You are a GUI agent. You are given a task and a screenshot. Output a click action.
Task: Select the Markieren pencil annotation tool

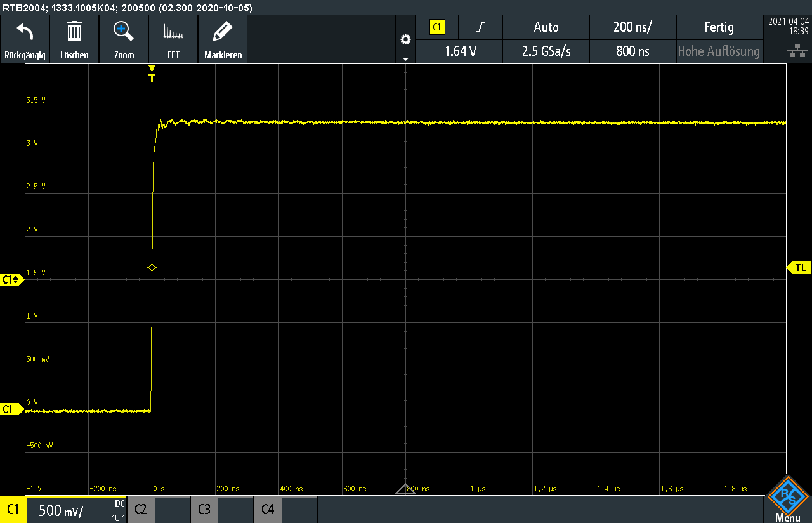223,31
